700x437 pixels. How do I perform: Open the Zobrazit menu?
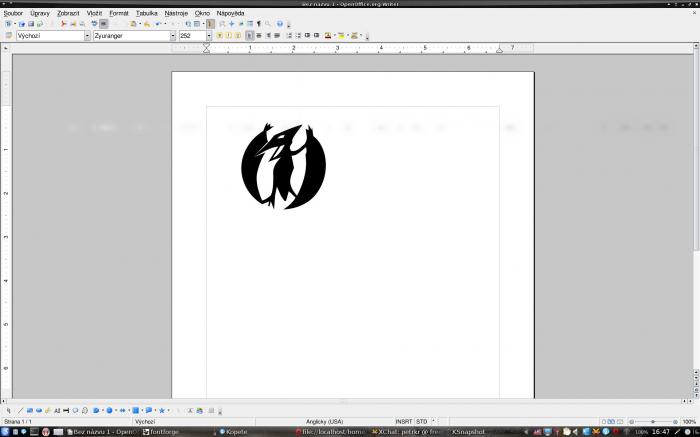(x=68, y=13)
